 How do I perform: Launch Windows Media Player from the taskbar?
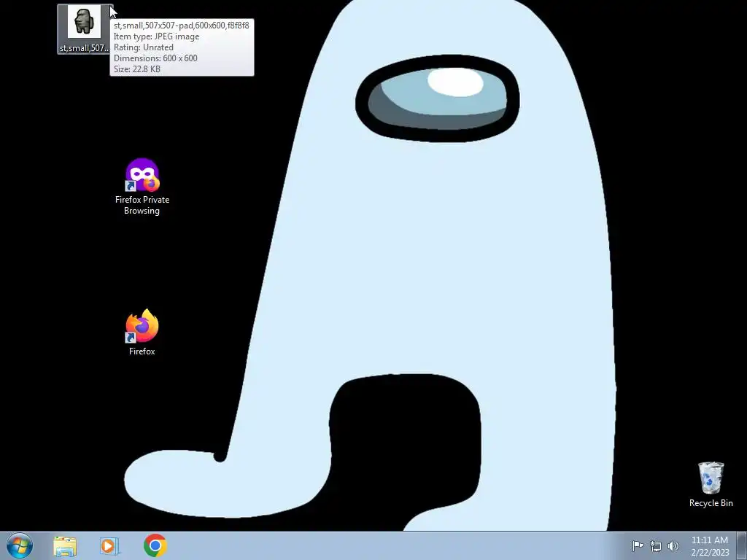pos(109,546)
